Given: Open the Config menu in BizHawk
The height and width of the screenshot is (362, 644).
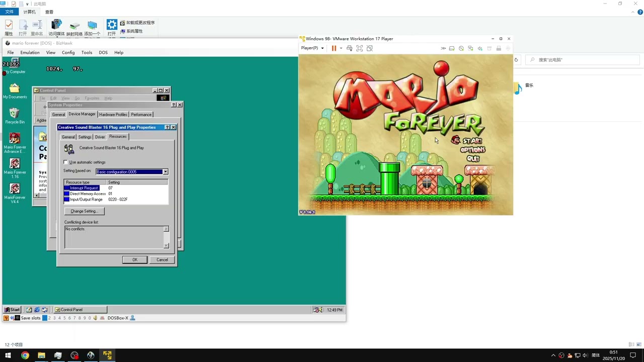Looking at the screenshot, I should tap(68, 52).
